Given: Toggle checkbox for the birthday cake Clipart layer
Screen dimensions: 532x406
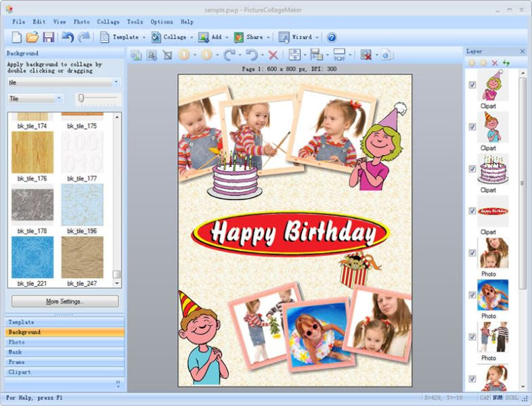Looking at the screenshot, I should pos(472,169).
